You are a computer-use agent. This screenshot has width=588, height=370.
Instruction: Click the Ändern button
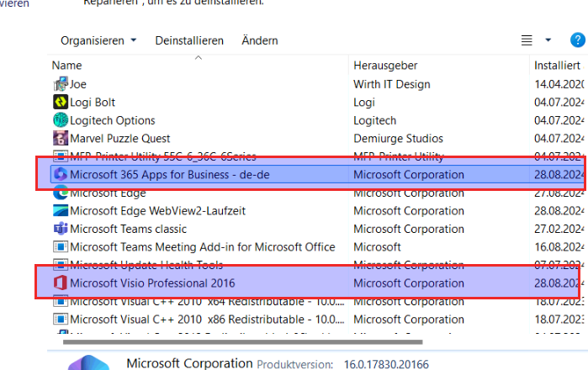tap(259, 40)
